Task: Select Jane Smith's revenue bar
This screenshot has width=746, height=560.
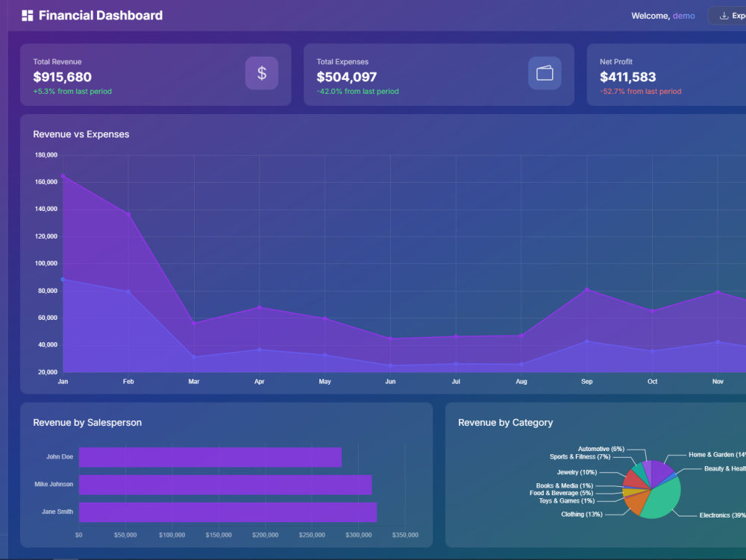Action: pos(228,512)
